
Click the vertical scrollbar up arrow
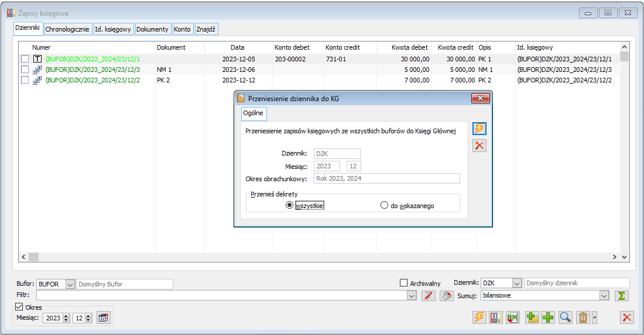(x=624, y=47)
